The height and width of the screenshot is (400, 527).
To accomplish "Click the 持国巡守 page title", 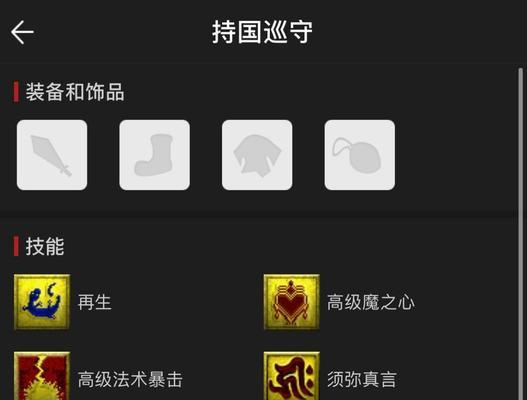I will [x=262, y=32].
